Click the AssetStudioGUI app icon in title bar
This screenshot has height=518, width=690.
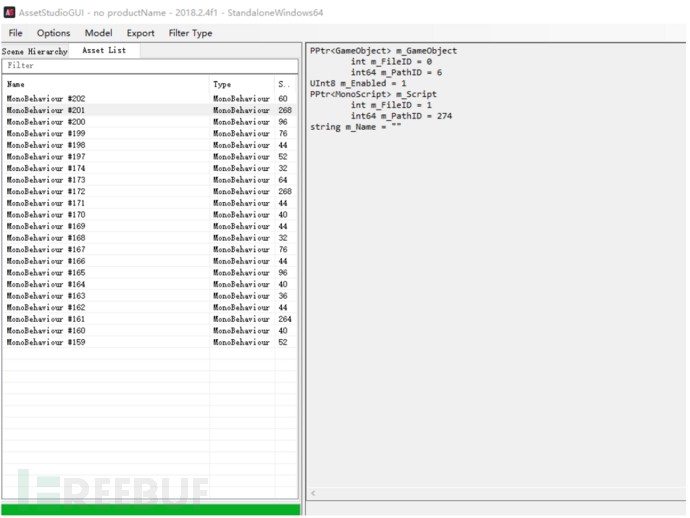coord(9,11)
